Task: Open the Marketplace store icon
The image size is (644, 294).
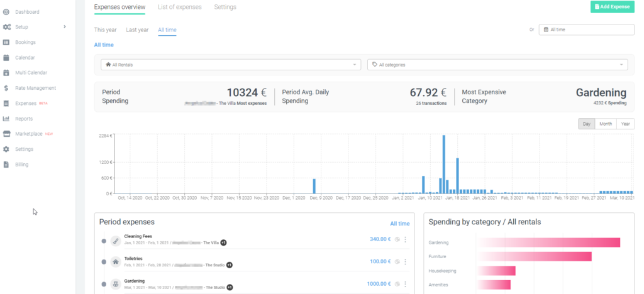Action: coord(6,134)
